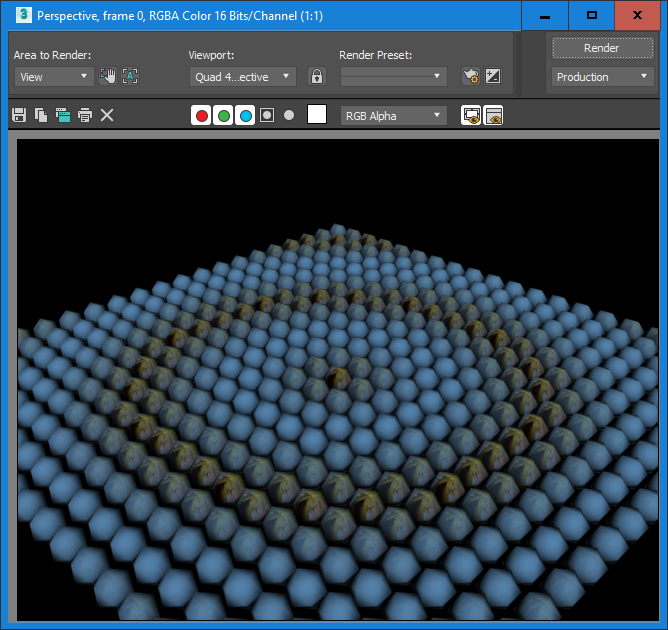Open Environment and Effects exposure icon
668x630 pixels.
click(x=493, y=76)
